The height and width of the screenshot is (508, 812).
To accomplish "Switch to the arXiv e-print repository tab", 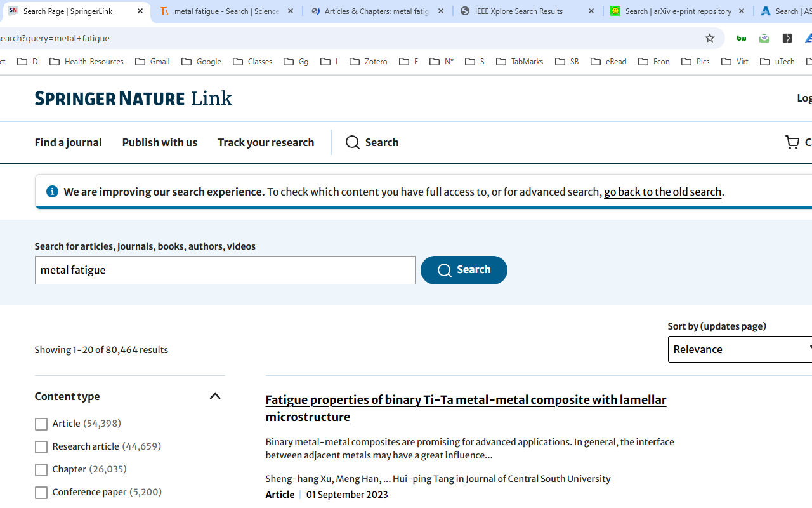I will click(678, 11).
